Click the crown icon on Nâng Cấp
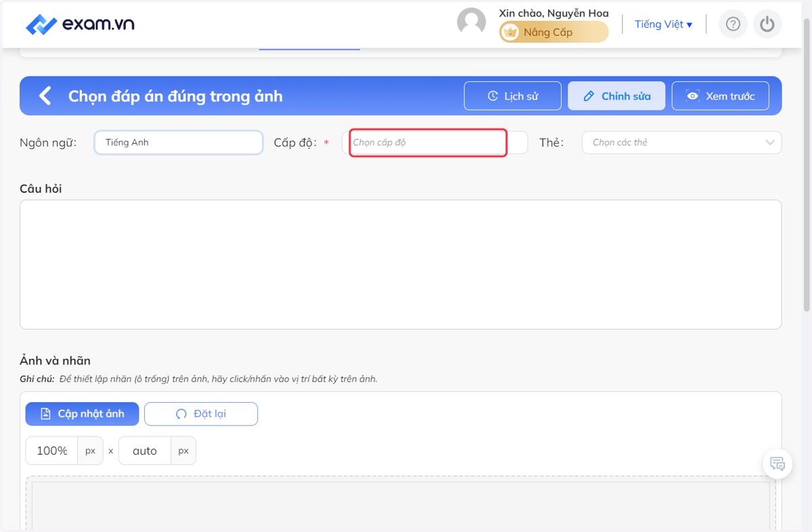Screen dimensions: 812x532 511,32
